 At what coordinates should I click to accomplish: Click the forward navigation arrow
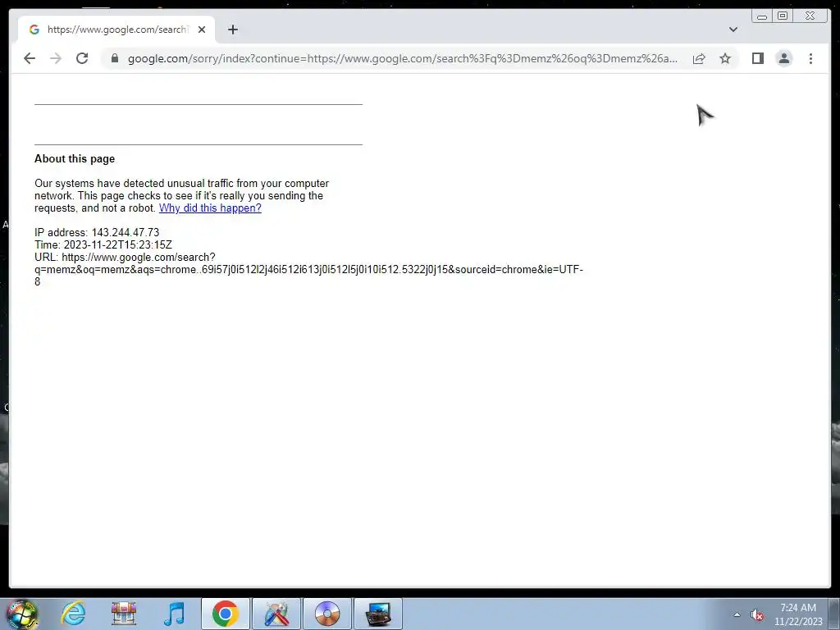[56, 58]
